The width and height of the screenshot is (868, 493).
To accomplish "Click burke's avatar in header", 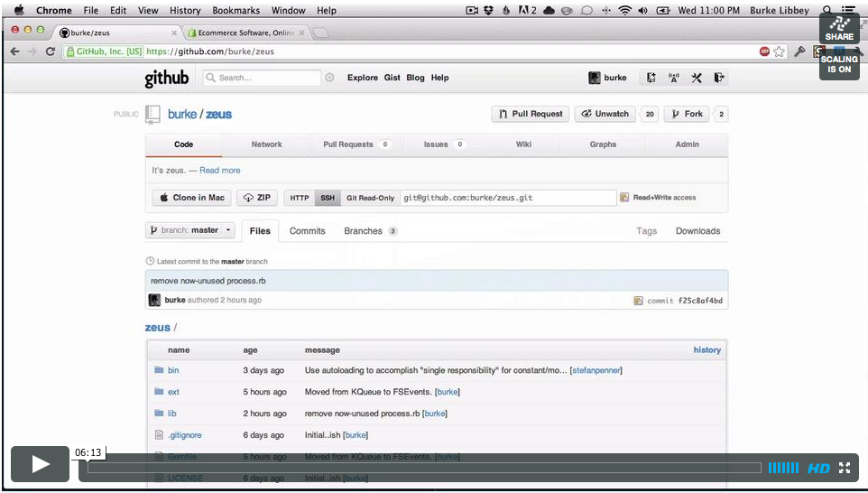I will [595, 78].
